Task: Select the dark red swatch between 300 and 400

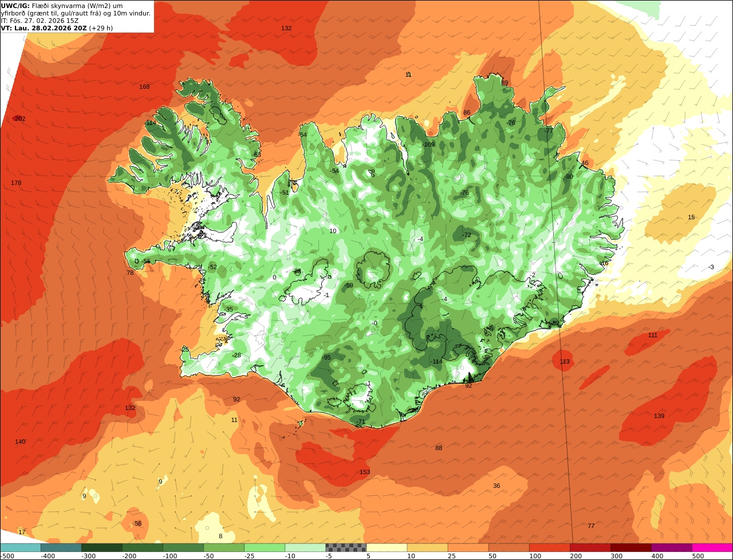Action: coord(630,547)
